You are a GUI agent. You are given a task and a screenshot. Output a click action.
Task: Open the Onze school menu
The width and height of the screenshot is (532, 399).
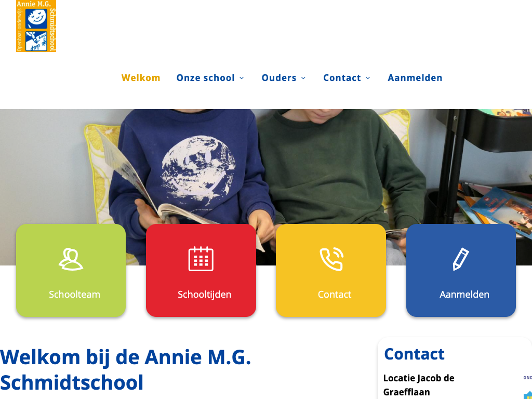point(205,78)
